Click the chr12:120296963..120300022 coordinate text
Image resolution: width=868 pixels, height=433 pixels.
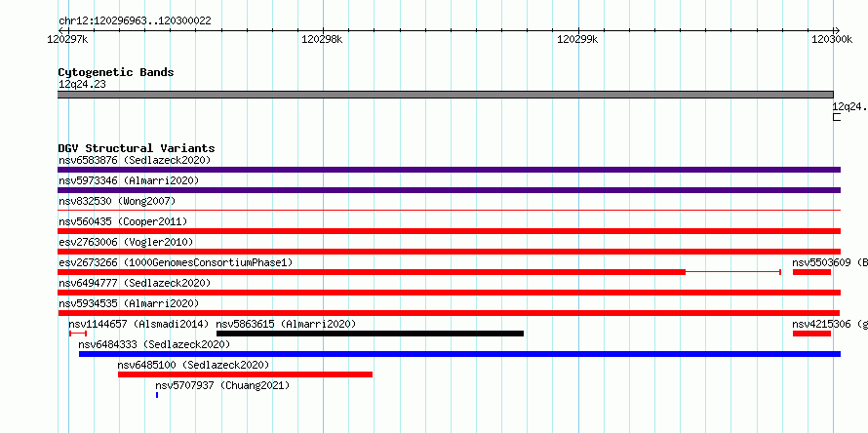coord(135,21)
